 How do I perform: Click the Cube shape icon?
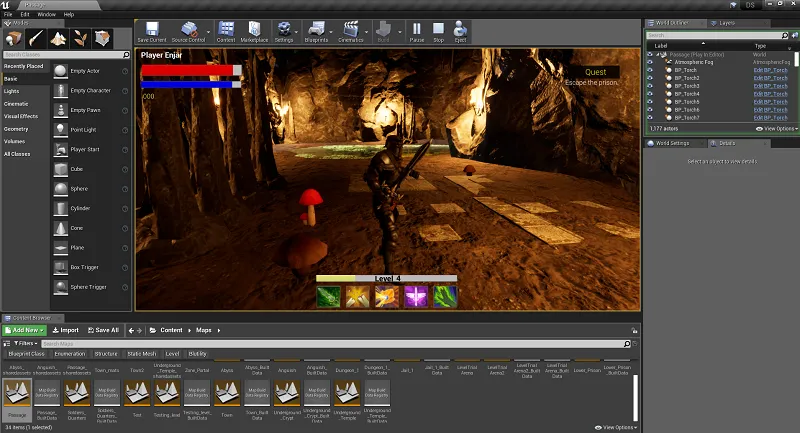pos(61,169)
